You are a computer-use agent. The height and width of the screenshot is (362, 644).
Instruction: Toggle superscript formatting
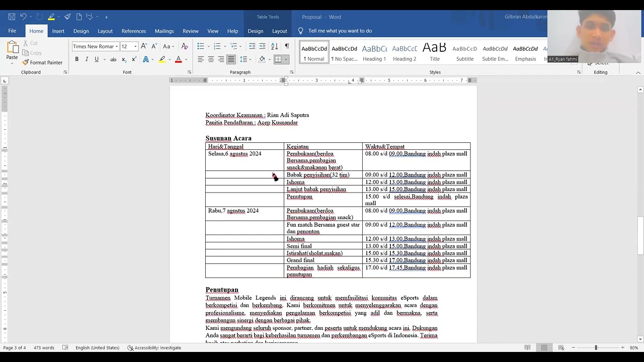tap(134, 59)
